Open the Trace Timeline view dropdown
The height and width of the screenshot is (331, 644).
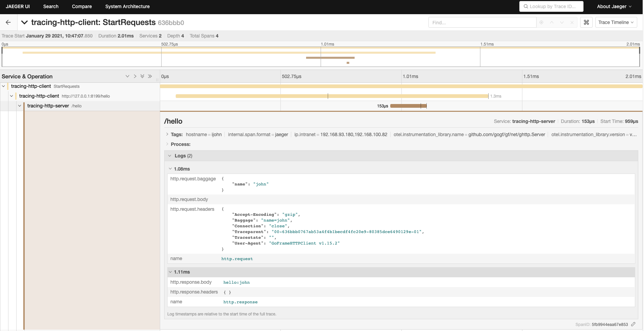616,22
